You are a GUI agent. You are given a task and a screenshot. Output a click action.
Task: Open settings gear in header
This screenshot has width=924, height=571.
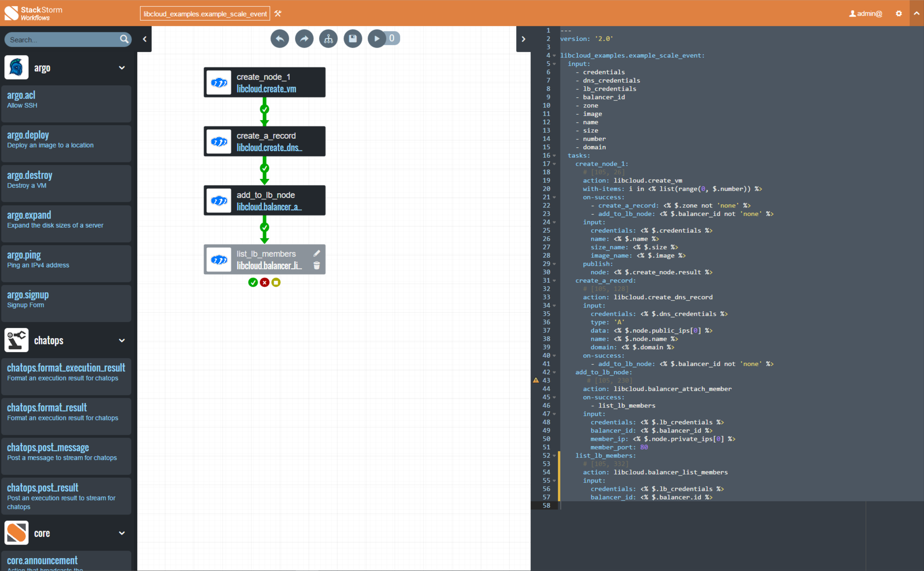pyautogui.click(x=899, y=14)
